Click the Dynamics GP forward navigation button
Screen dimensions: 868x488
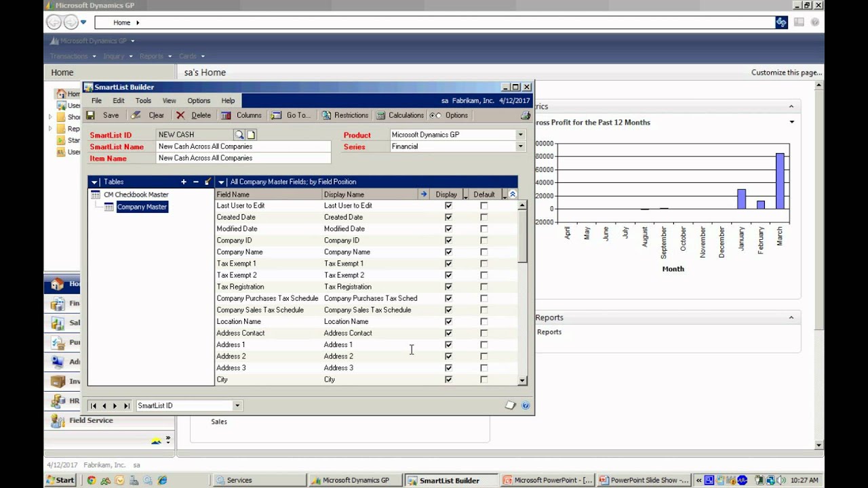point(71,22)
